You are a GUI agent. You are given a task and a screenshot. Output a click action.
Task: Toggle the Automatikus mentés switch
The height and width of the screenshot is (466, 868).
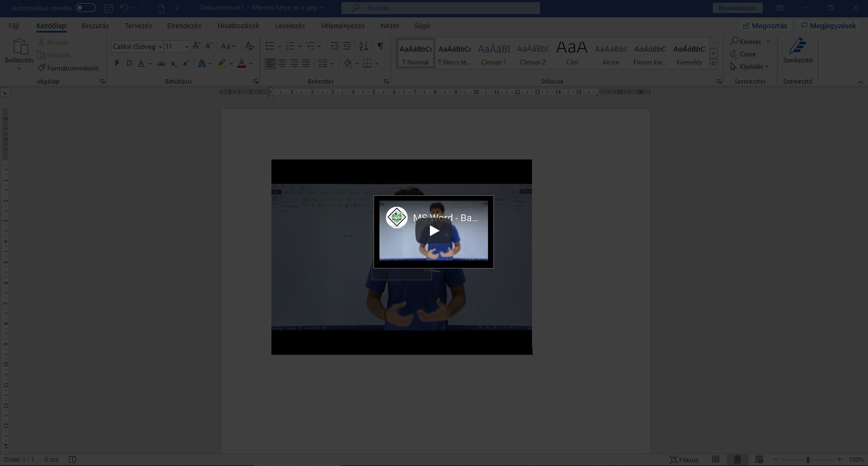86,8
